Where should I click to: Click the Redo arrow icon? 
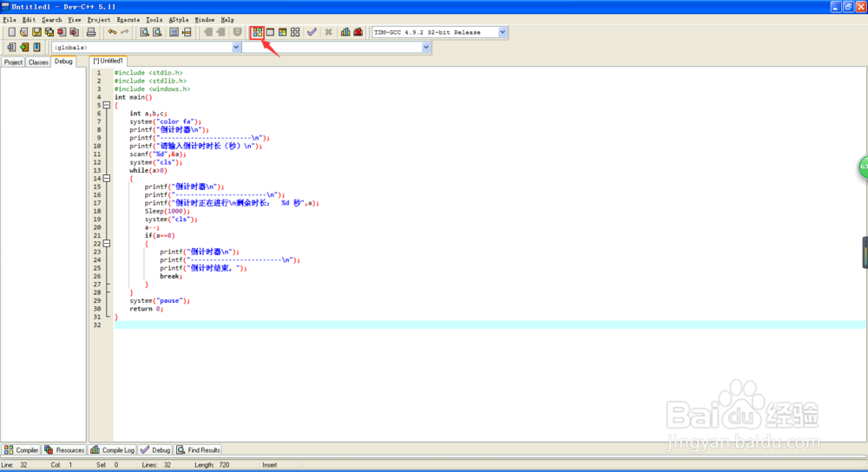click(124, 32)
